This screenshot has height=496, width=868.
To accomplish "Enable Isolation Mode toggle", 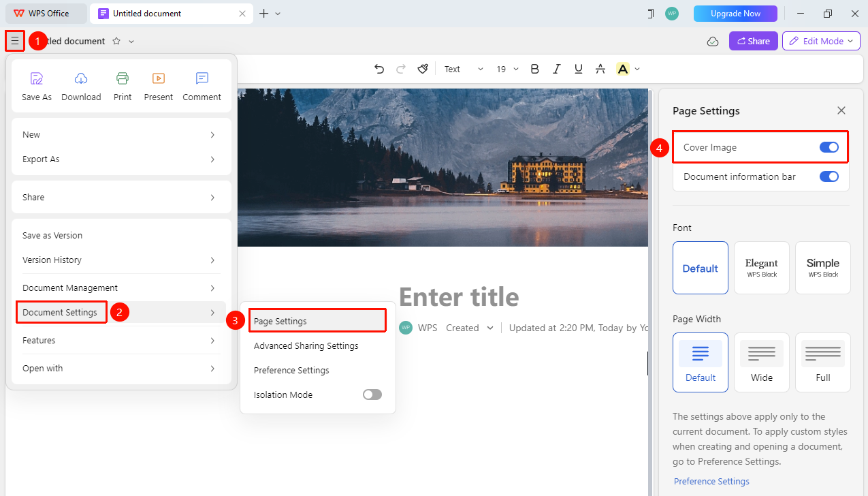I will [372, 394].
